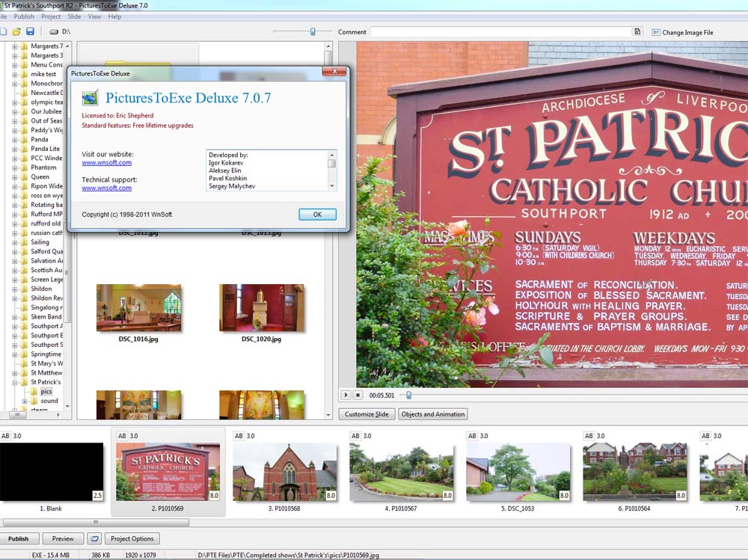Click the blue Save project icon
Screen dimensions: 748x560
30,31
